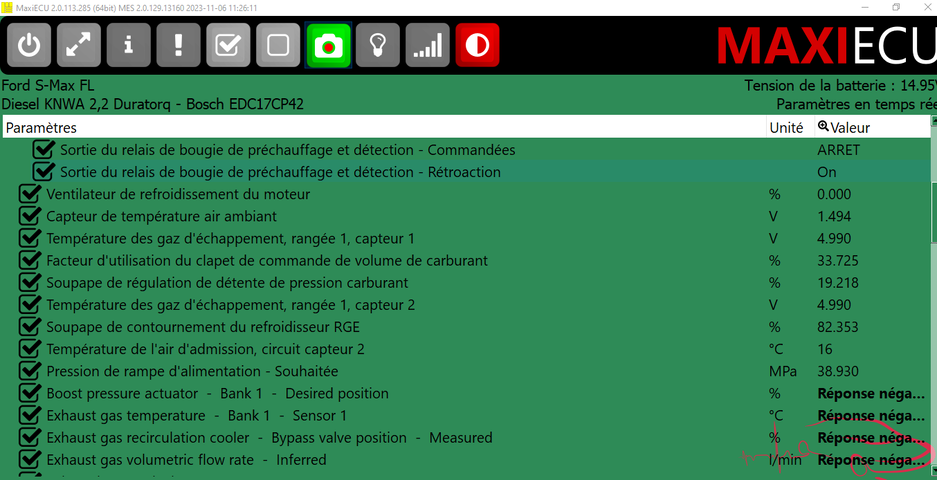Select Boost pressure actuator row text

[217, 393]
